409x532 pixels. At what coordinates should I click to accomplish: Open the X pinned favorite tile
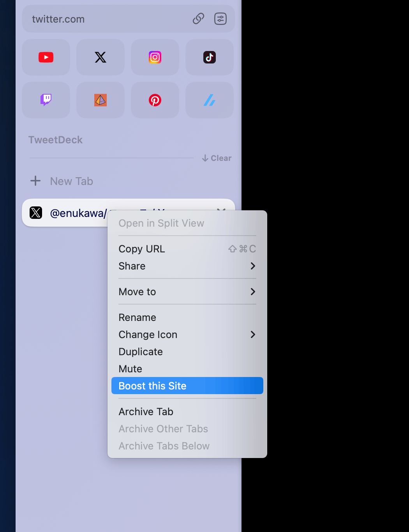[100, 57]
